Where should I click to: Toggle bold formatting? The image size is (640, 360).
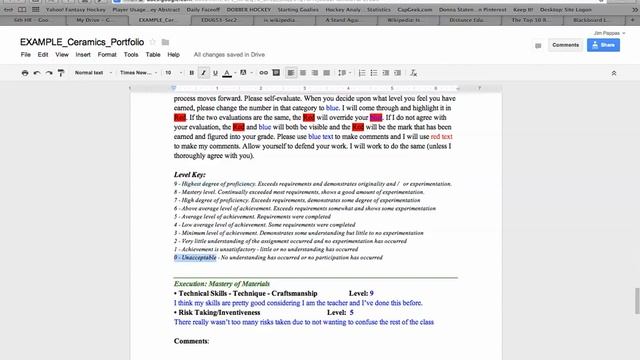click(191, 73)
